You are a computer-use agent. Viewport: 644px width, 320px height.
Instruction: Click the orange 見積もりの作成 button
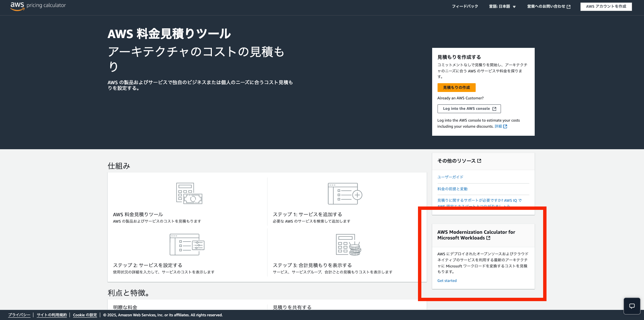coord(456,88)
